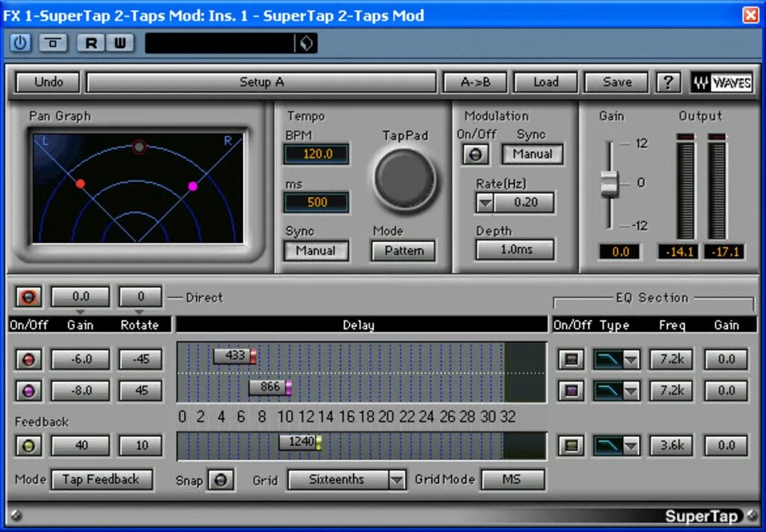
Task: Open EQ Type dropdown for tap 1
Action: click(631, 360)
